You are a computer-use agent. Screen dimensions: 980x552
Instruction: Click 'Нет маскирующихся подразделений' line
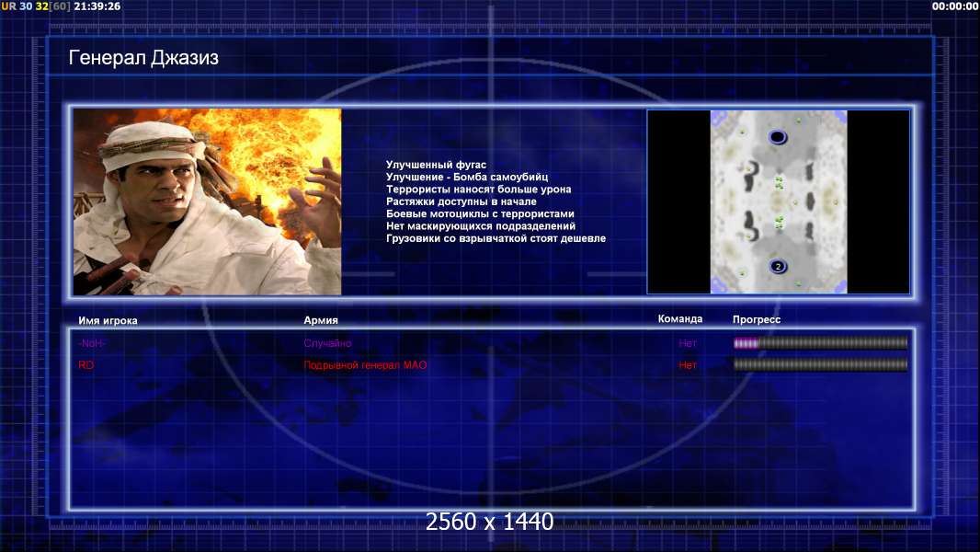pos(481,226)
